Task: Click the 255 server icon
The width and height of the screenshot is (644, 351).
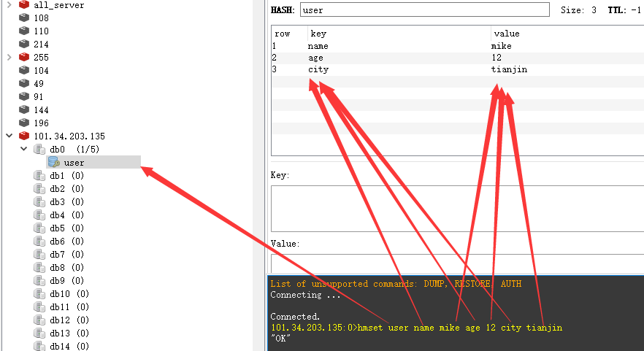Action: (24, 57)
